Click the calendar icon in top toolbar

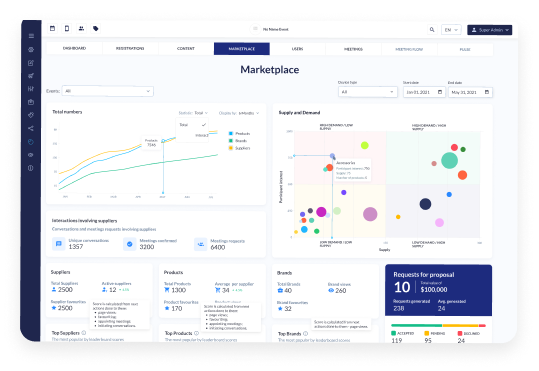click(x=53, y=29)
